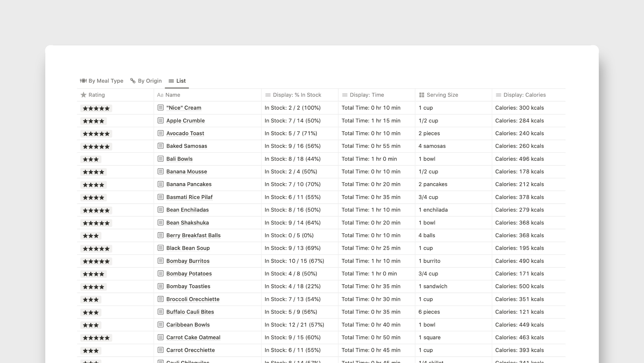Image resolution: width=644 pixels, height=363 pixels.
Task: Open the Baked Samosas recipe
Action: (x=187, y=146)
